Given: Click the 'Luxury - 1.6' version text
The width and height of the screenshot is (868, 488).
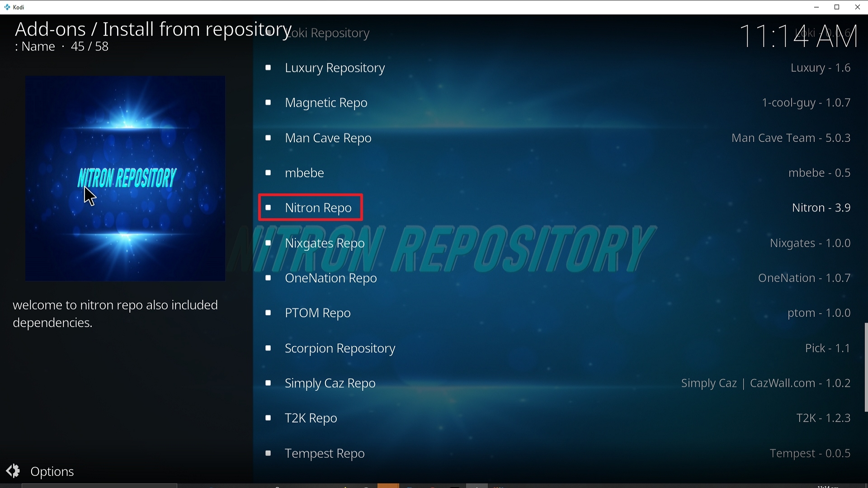Looking at the screenshot, I should point(821,68).
